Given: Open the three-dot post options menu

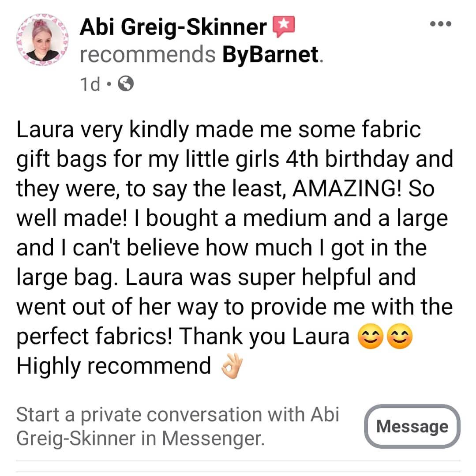Looking at the screenshot, I should pos(440,24).
